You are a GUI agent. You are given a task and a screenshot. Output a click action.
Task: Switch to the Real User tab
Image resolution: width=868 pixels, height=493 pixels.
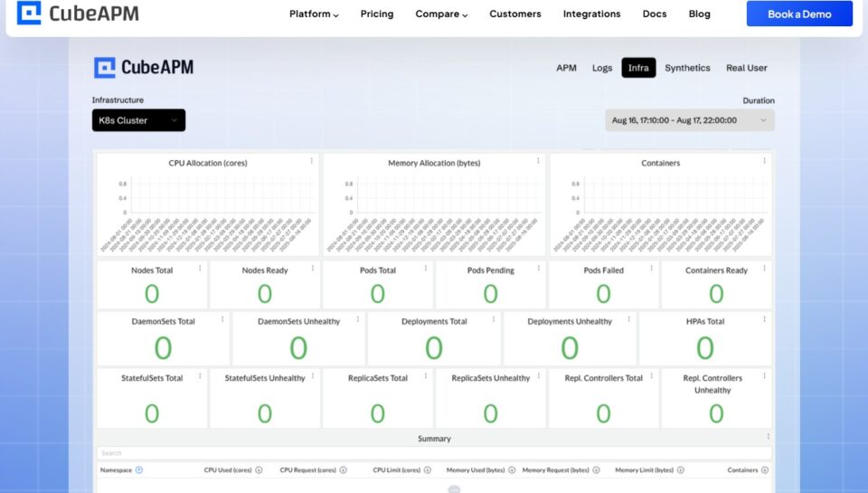747,68
